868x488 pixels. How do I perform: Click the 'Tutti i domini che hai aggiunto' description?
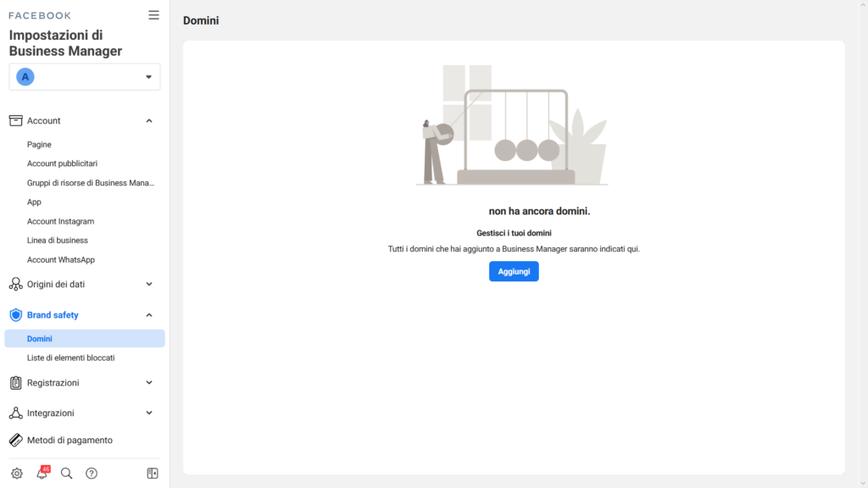tap(514, 249)
